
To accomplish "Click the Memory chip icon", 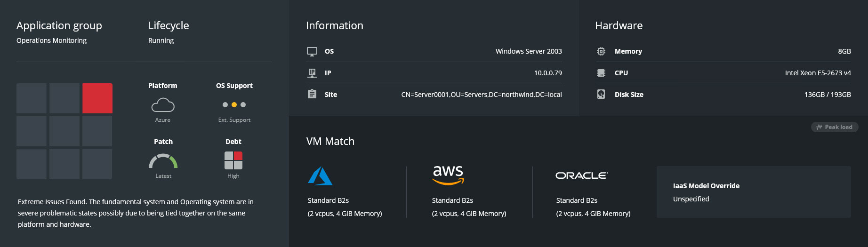I will pos(601,51).
